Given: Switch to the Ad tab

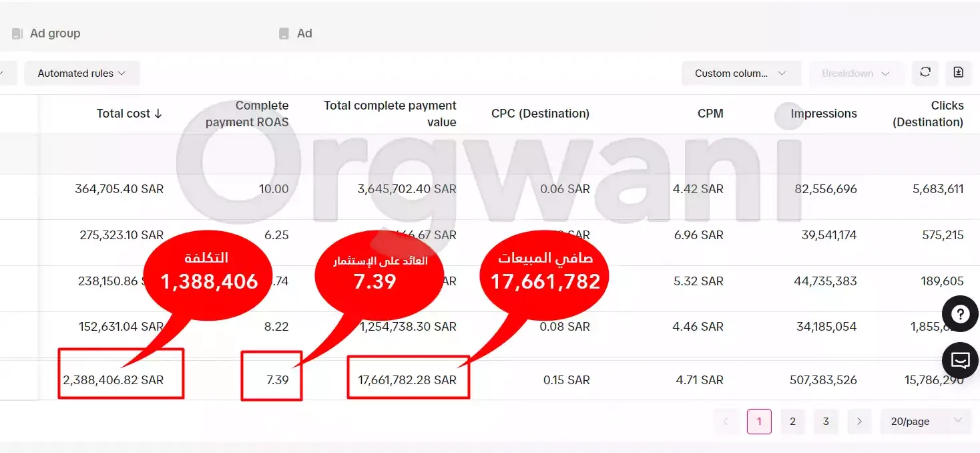Looking at the screenshot, I should [304, 33].
